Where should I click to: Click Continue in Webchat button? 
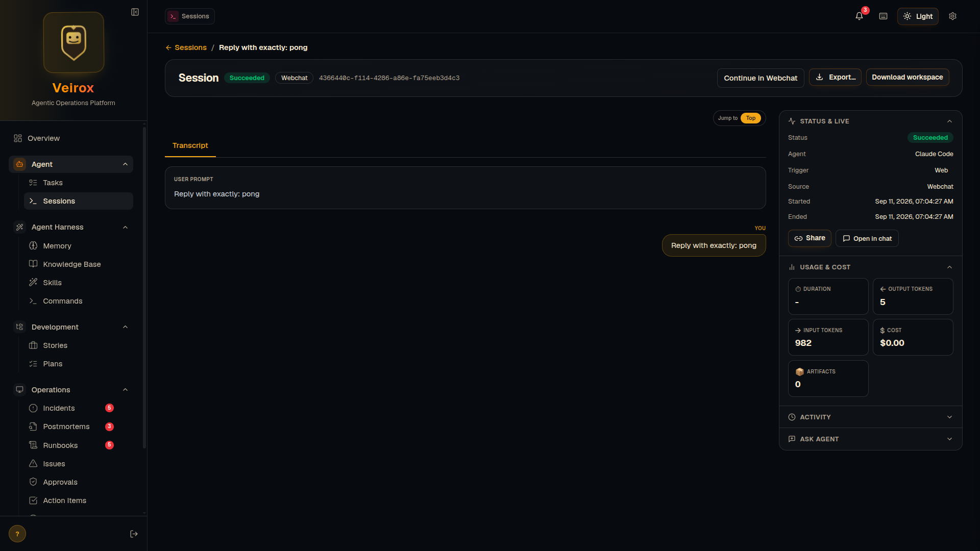pos(761,78)
